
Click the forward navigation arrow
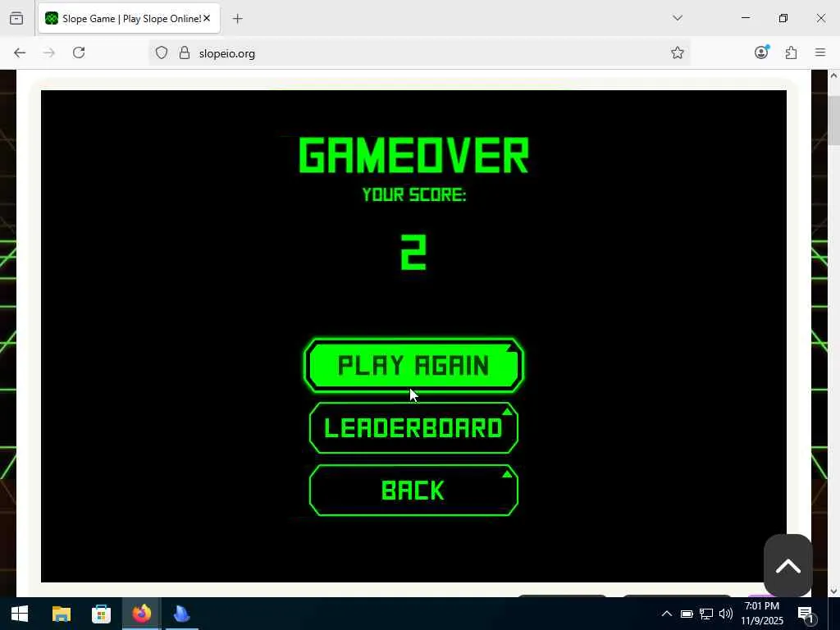pyautogui.click(x=48, y=52)
